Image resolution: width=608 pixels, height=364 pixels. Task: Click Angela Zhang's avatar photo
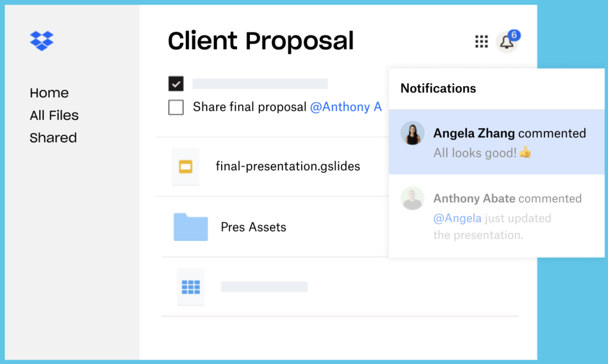click(x=412, y=133)
